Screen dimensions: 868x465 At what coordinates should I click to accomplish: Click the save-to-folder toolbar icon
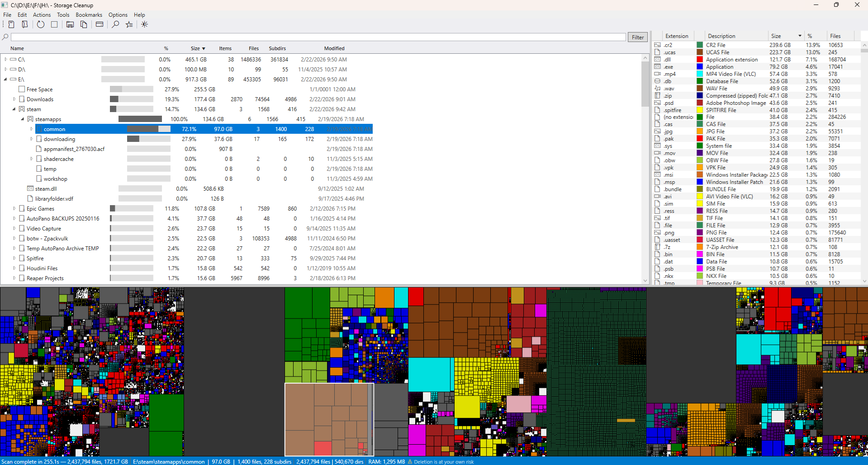(x=70, y=24)
